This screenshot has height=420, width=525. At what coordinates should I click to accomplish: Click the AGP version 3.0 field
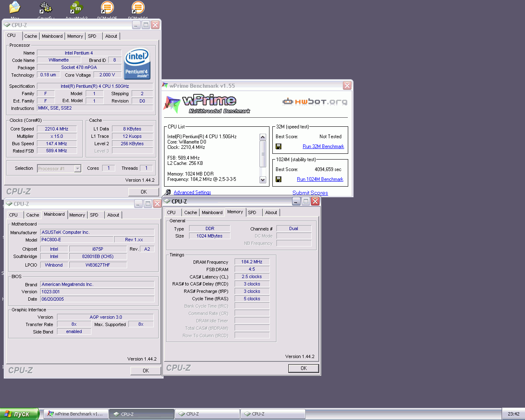click(x=105, y=317)
